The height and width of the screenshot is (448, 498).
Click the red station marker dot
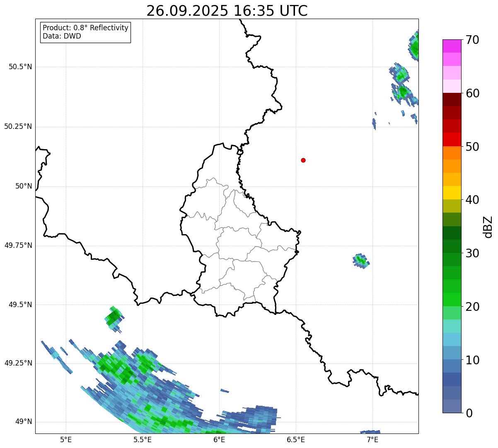303,160
